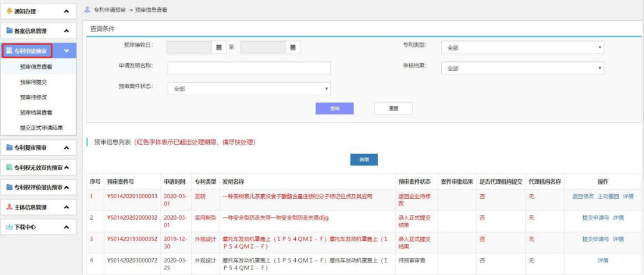
Task: Click the 查询 search button
Action: (x=335, y=108)
